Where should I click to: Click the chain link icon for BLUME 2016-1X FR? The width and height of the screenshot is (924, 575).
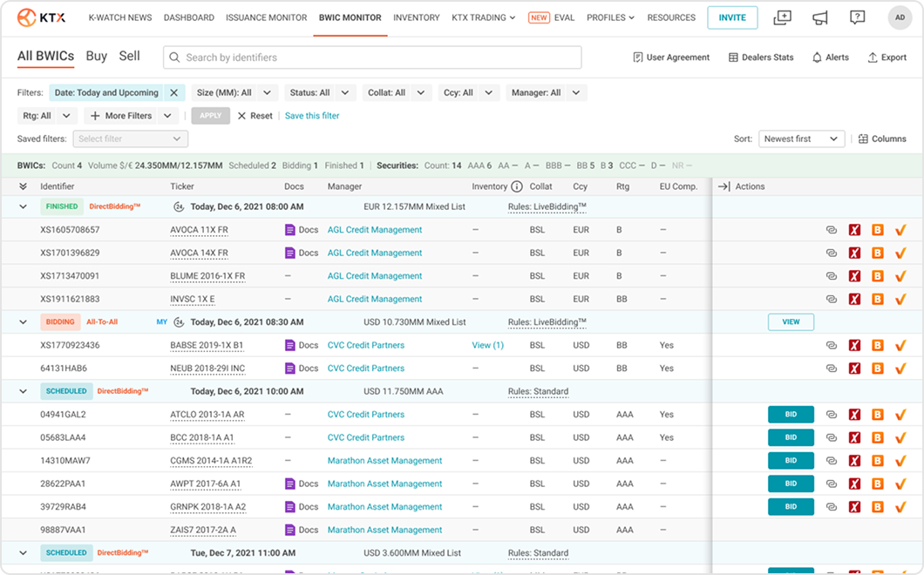tap(832, 276)
